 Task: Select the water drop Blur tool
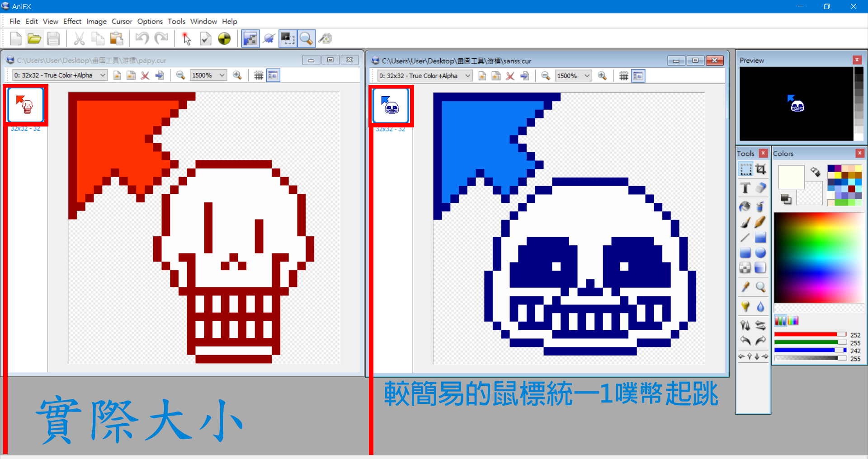pos(761,306)
